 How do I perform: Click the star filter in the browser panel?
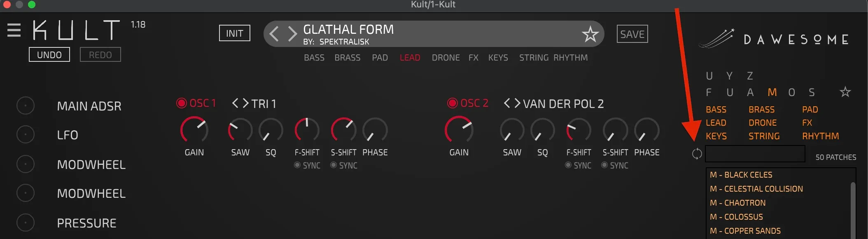point(845,92)
